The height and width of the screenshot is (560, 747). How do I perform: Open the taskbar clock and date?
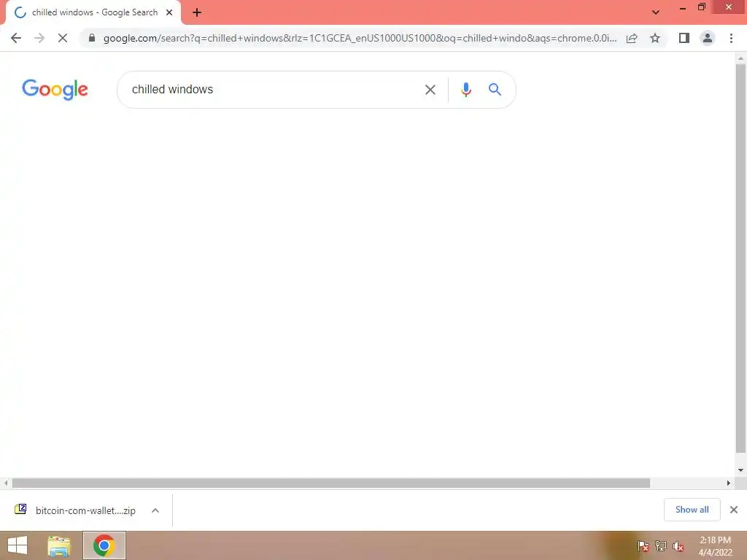click(x=715, y=546)
